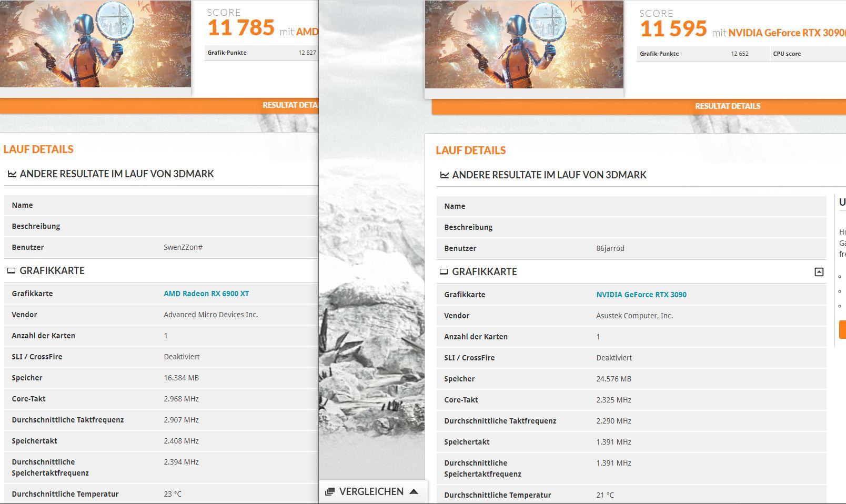This screenshot has height=504, width=846.
Task: Click the score 11 785 in left window
Action: point(241,28)
